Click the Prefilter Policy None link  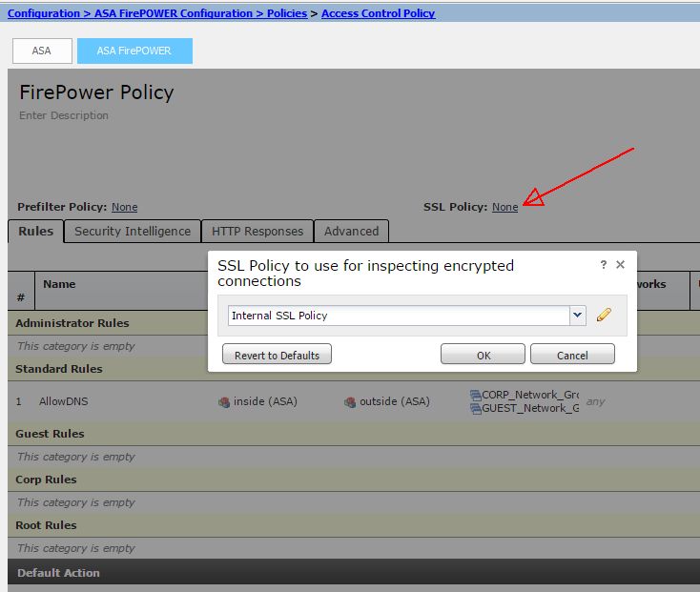click(125, 207)
